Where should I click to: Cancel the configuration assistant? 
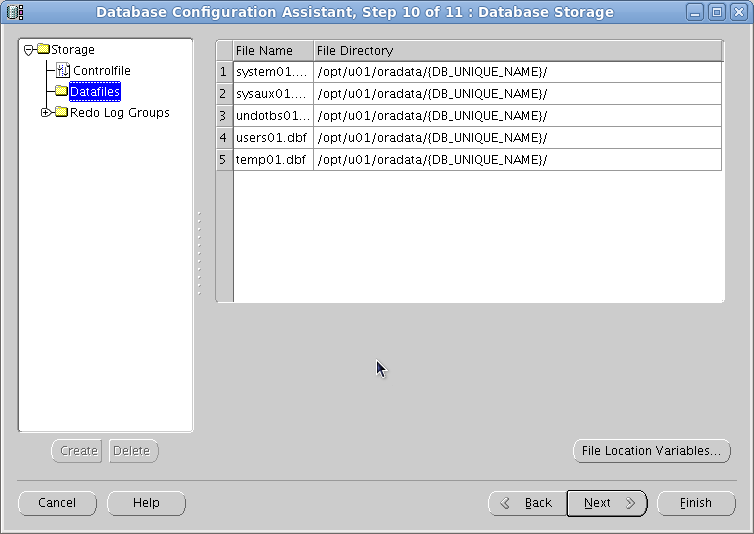pyautogui.click(x=57, y=503)
